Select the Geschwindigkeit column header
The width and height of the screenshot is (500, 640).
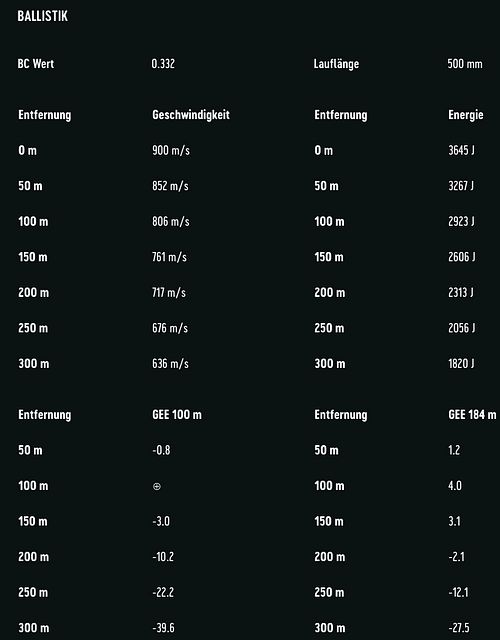[191, 115]
